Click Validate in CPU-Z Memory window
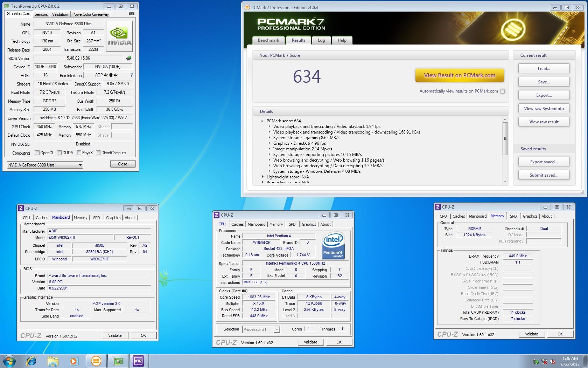The width and height of the screenshot is (588, 368). click(x=532, y=334)
